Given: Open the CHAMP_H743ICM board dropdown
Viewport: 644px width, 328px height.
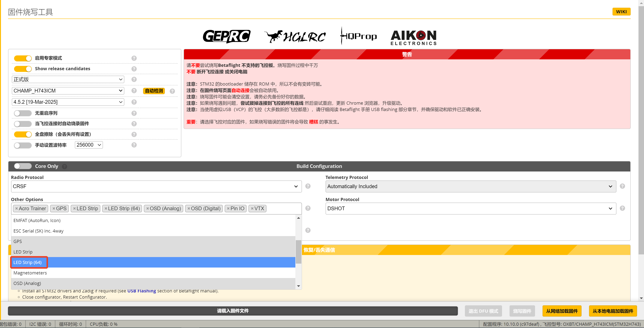Looking at the screenshot, I should click(x=68, y=91).
